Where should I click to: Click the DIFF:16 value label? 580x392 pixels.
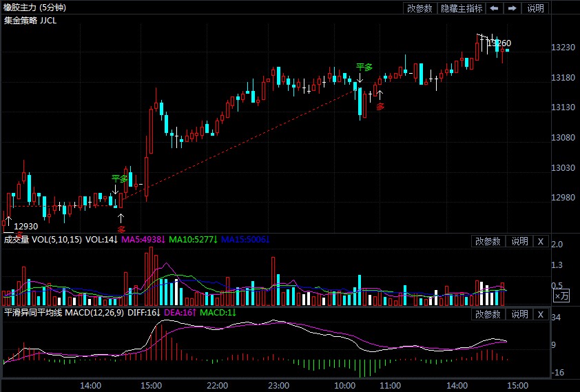coord(144,313)
